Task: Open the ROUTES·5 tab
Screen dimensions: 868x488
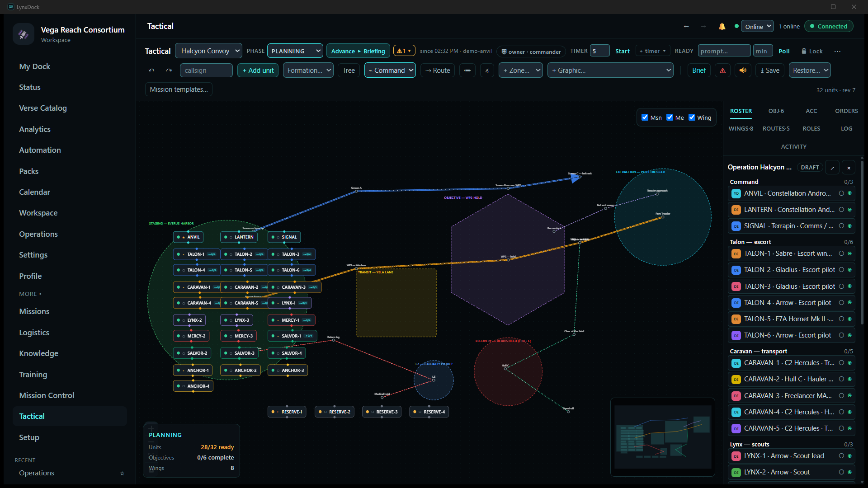Action: click(x=776, y=129)
